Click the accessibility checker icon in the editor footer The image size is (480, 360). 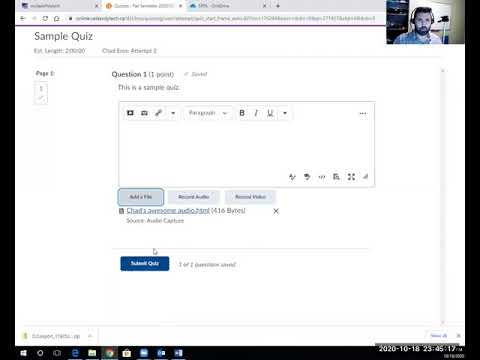307,177
